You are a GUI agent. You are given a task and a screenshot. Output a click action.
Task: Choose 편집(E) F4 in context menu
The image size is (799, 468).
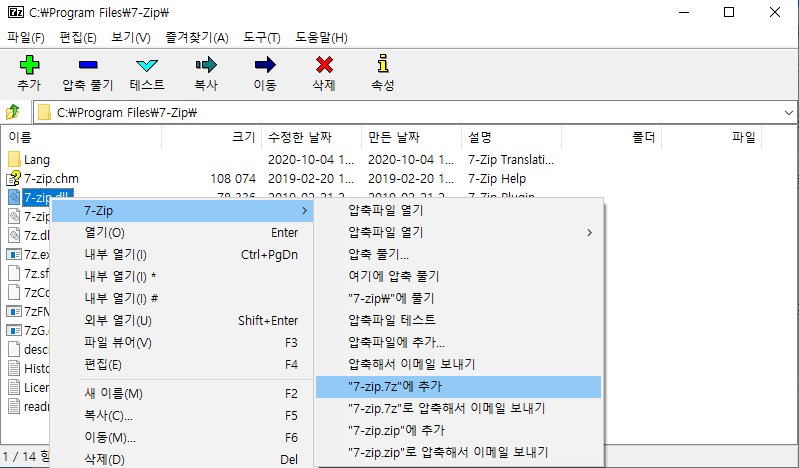point(182,365)
